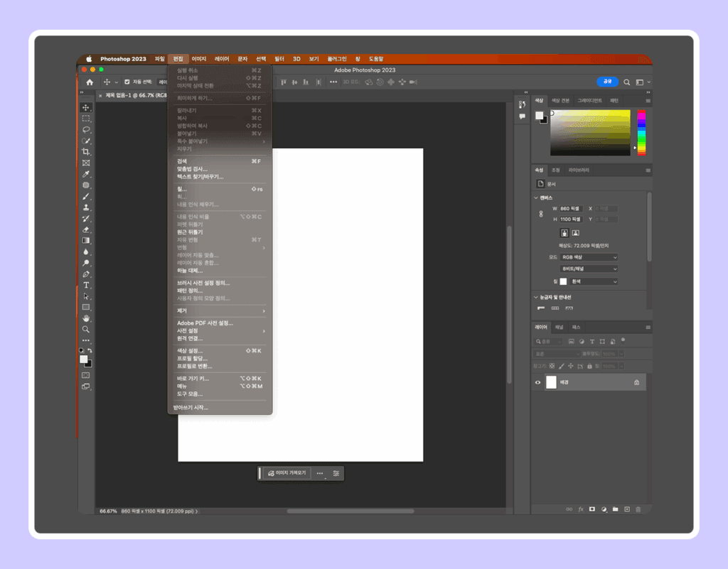This screenshot has height=569, width=728.
Task: Open the RGB 색상 mode dropdown
Action: pyautogui.click(x=589, y=257)
